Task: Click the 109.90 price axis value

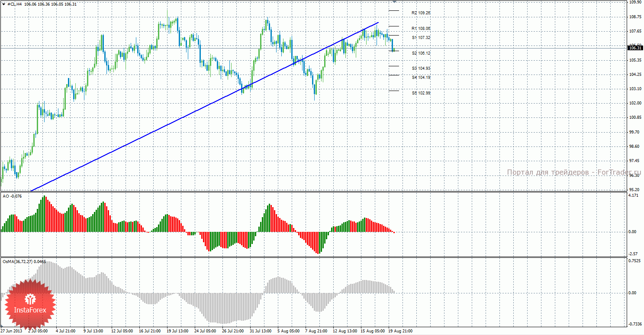Action: click(634, 2)
